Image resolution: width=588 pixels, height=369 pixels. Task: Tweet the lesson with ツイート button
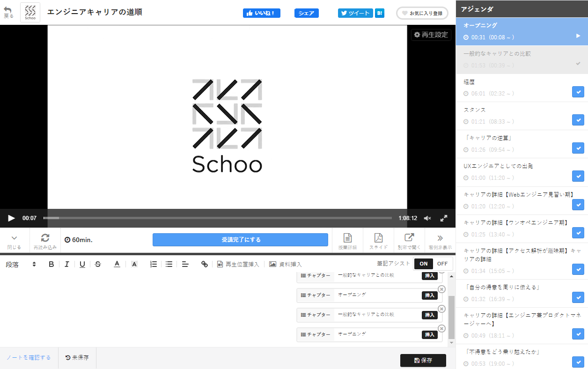pos(355,13)
